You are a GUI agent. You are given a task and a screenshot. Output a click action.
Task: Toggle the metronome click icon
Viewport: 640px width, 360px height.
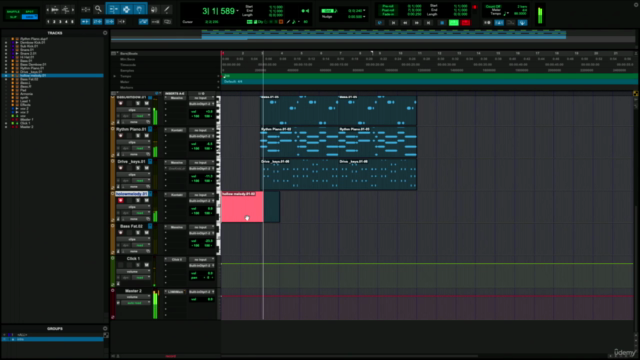click(x=499, y=23)
